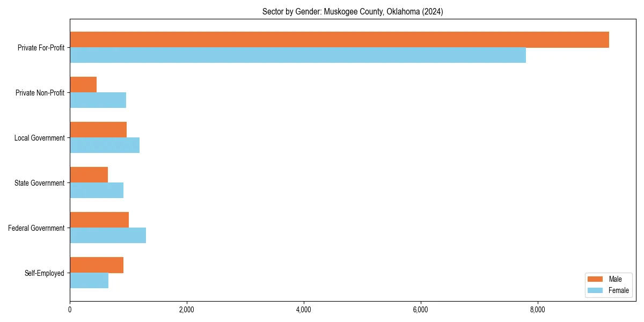Click the 0 tick label on x-axis

tap(70, 310)
